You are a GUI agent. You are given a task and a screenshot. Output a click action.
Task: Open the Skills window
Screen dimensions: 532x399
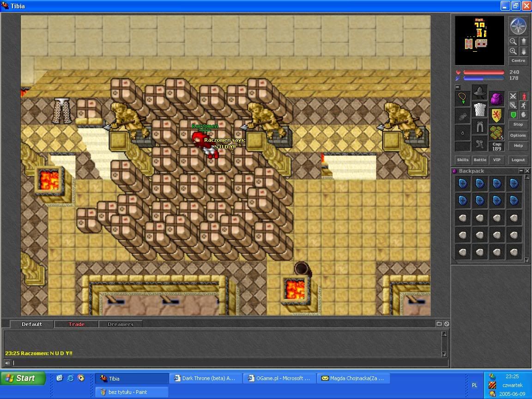click(463, 160)
